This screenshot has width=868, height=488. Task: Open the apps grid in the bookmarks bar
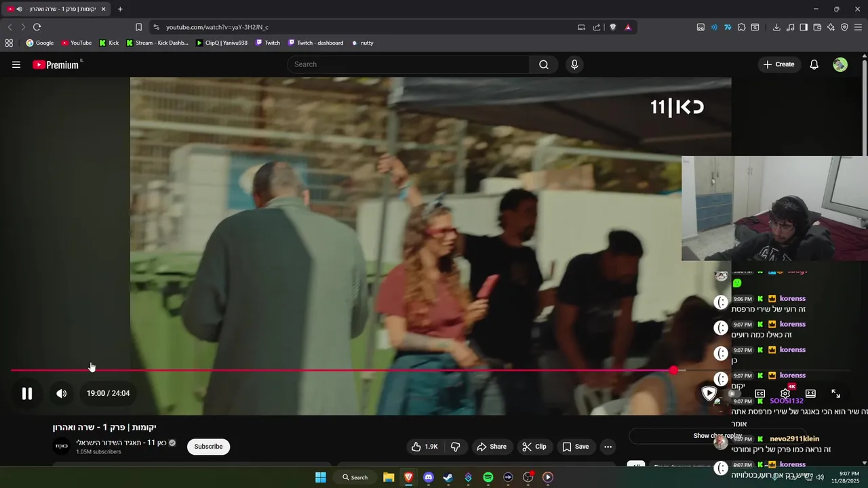[x=9, y=43]
